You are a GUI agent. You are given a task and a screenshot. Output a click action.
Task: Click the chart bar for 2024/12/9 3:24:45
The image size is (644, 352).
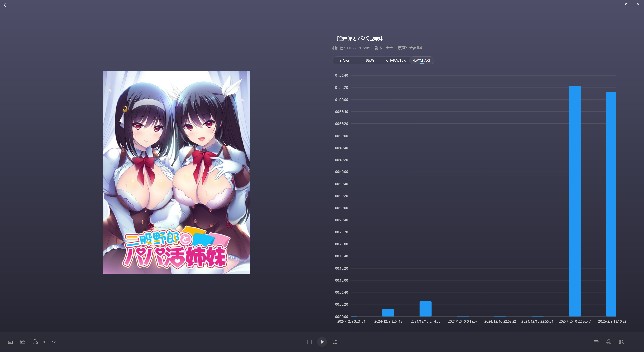(388, 313)
